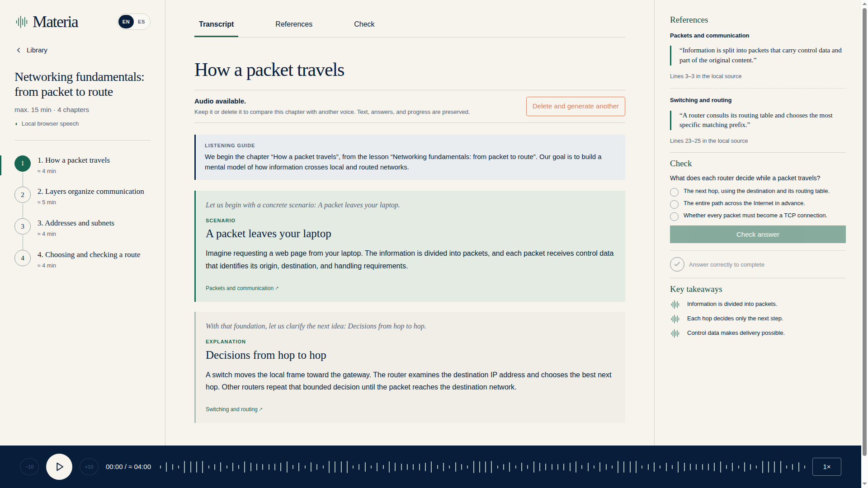Choose answer 'Whether every packet' TCP radio option
This screenshot has height=488, width=868.
[674, 216]
